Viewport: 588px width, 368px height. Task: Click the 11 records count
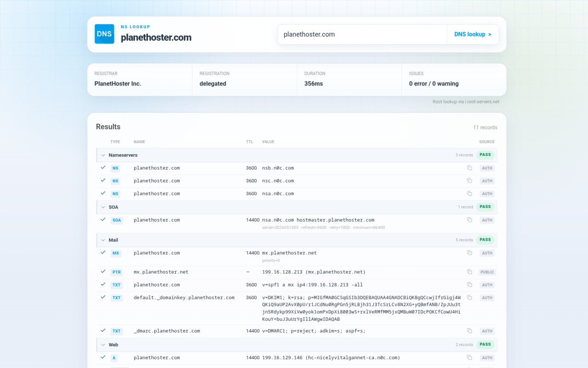pyautogui.click(x=485, y=127)
